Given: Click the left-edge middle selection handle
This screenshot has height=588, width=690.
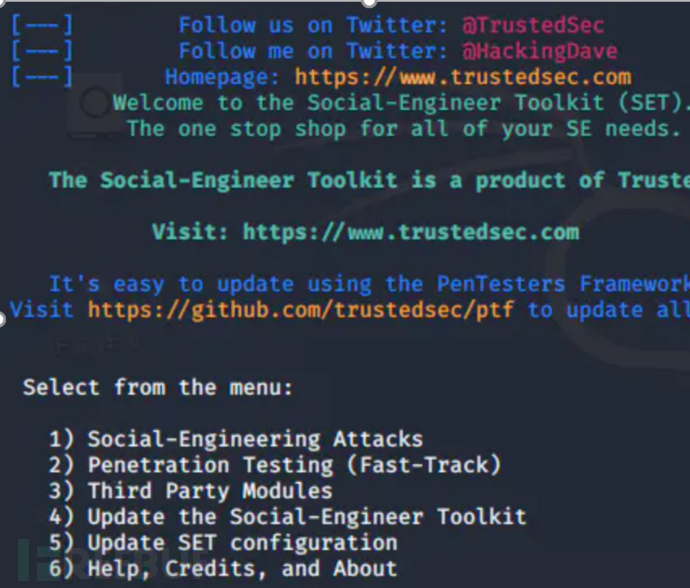Looking at the screenshot, I should [x=4, y=319].
